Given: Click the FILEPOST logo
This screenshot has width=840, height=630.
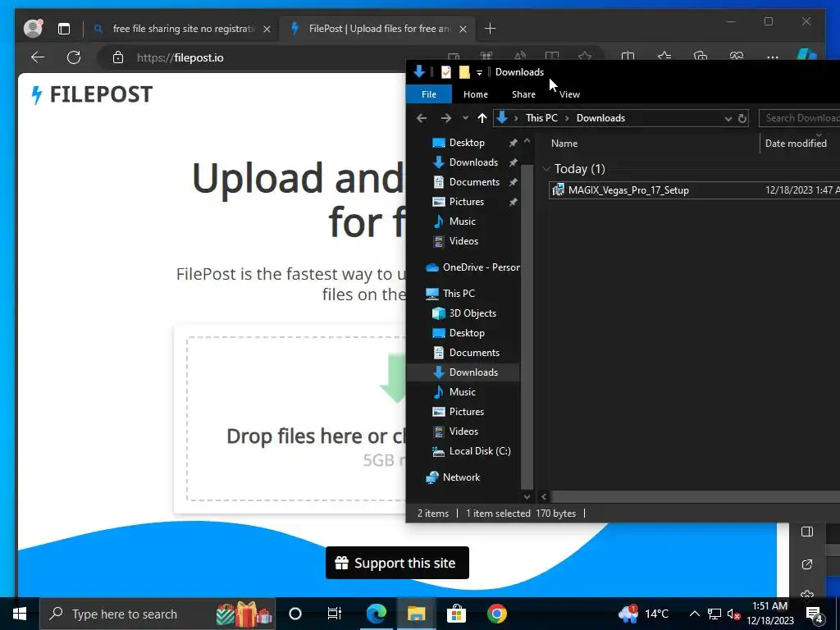Looking at the screenshot, I should pyautogui.click(x=92, y=95).
